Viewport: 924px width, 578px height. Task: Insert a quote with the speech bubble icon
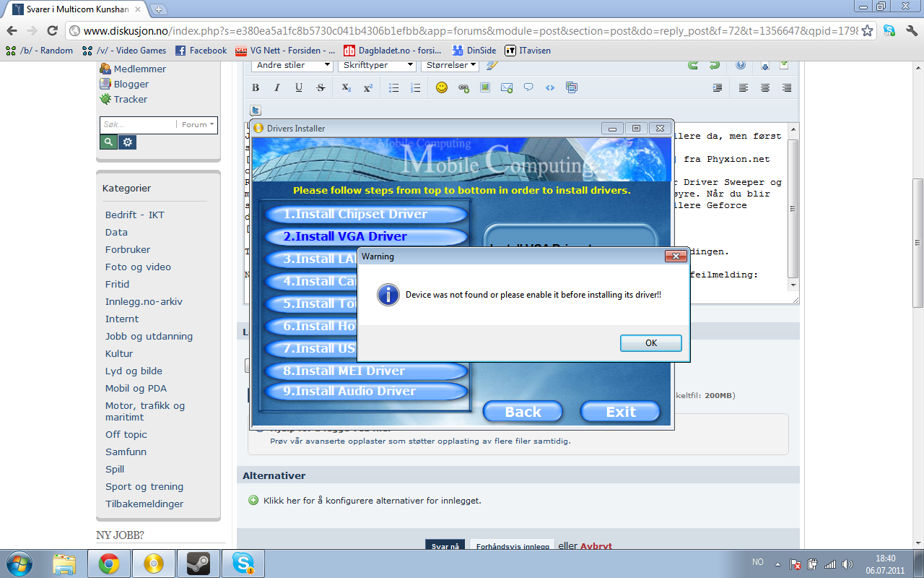coord(528,87)
